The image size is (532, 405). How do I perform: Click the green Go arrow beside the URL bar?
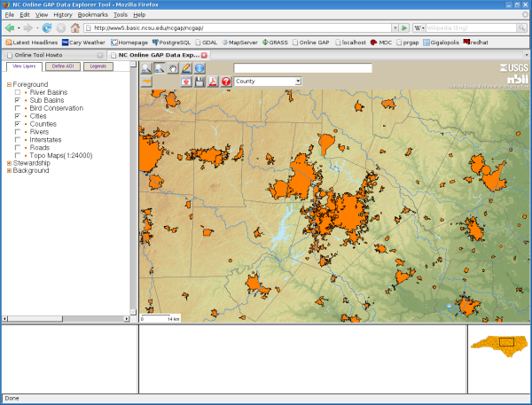click(404, 27)
